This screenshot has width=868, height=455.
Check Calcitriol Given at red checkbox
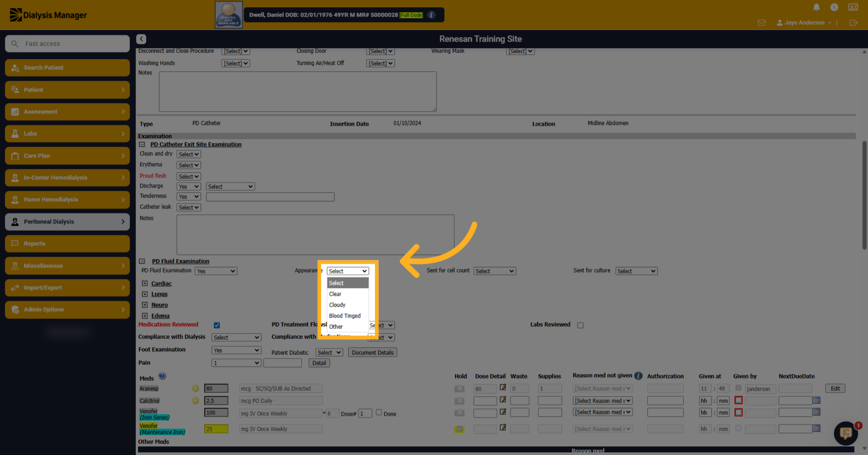tap(739, 400)
